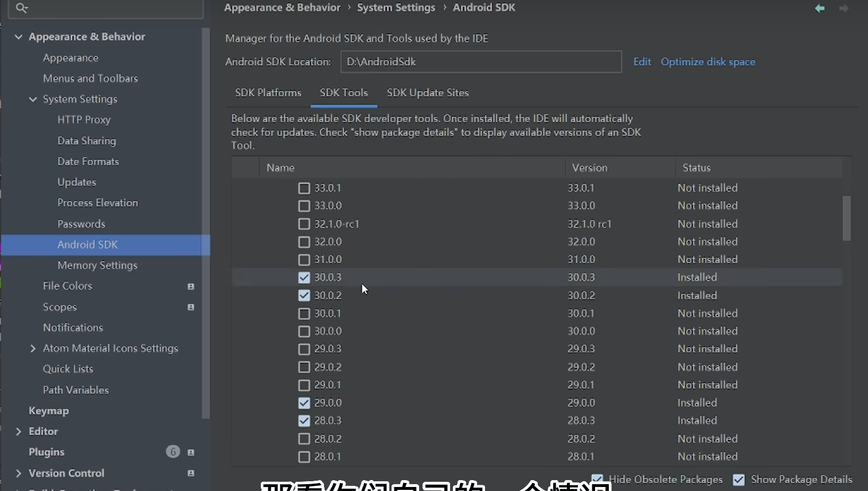Click Optimize disk space link
The height and width of the screenshot is (491, 868).
tap(708, 62)
